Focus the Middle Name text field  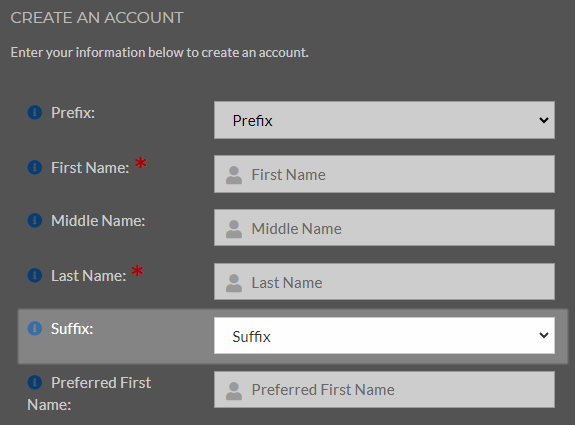pos(384,228)
